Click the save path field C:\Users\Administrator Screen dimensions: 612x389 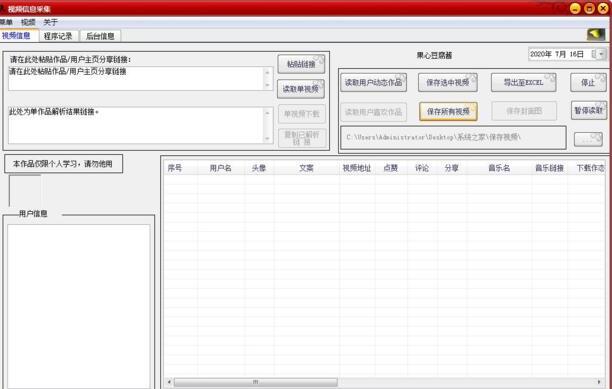[453, 137]
